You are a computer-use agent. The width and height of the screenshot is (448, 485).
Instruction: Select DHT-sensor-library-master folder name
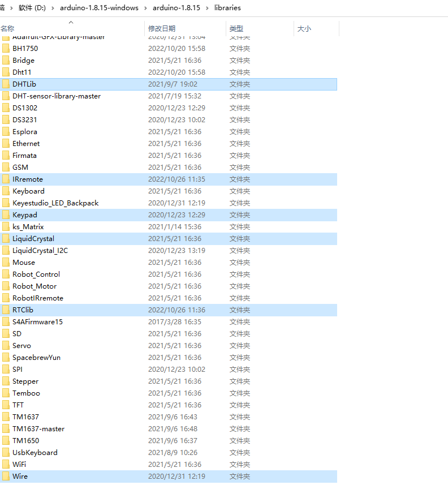(x=57, y=96)
